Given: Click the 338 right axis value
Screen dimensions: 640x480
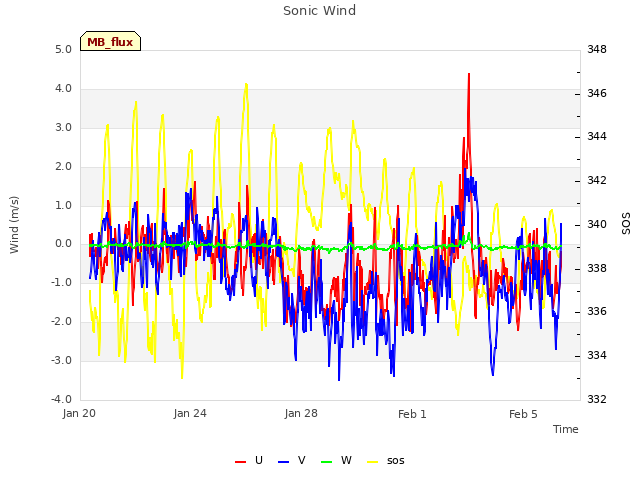Looking at the screenshot, I should coord(597,269).
